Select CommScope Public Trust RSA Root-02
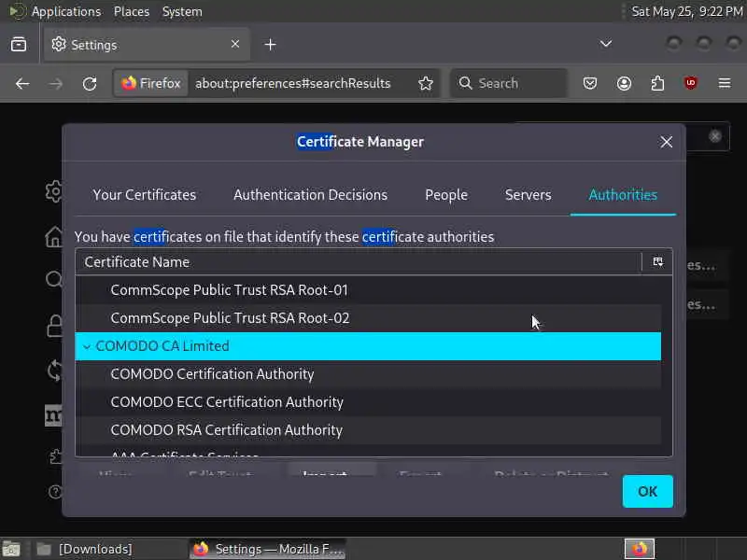Screen dimensions: 747x560 coord(368,318)
